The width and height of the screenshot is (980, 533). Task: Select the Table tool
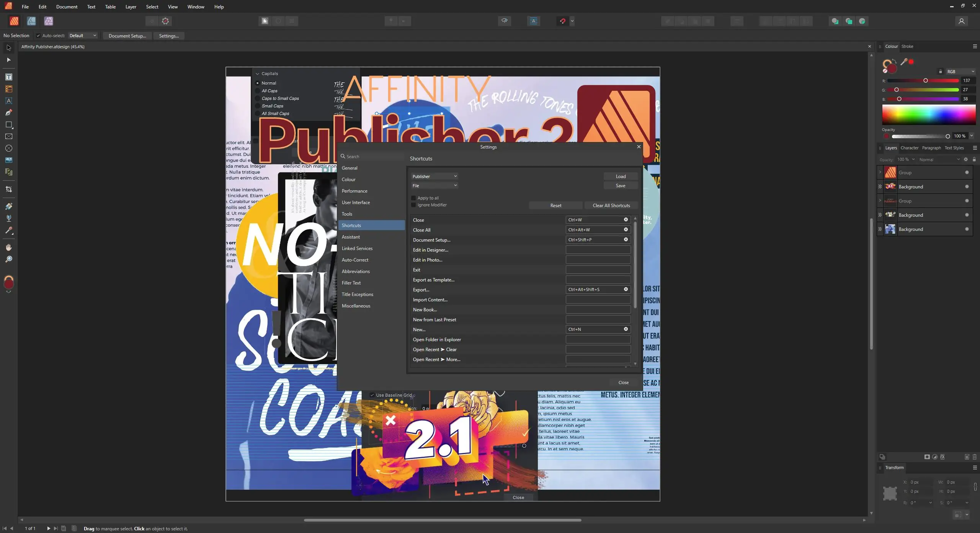tap(8, 89)
